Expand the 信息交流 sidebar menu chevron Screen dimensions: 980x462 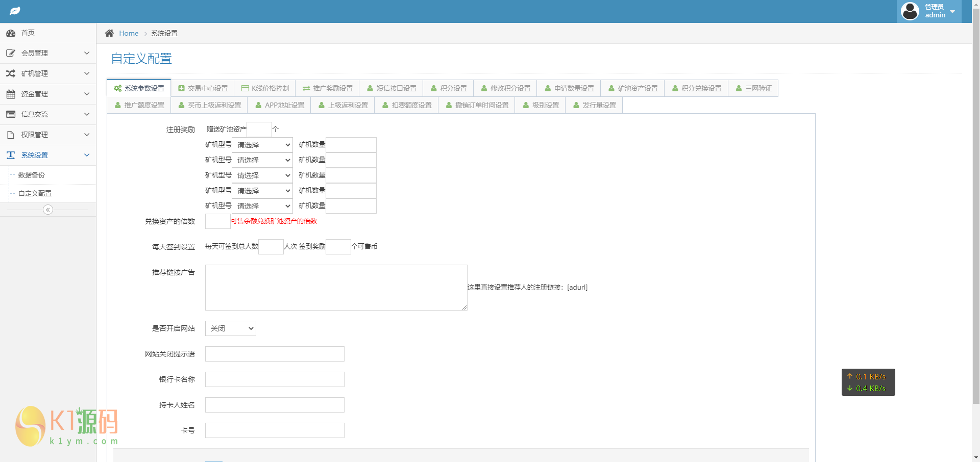(x=87, y=114)
